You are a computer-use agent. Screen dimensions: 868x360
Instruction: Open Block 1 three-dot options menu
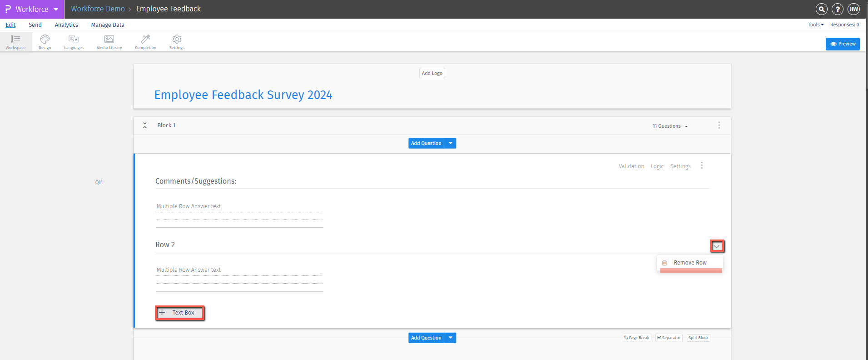pos(719,125)
